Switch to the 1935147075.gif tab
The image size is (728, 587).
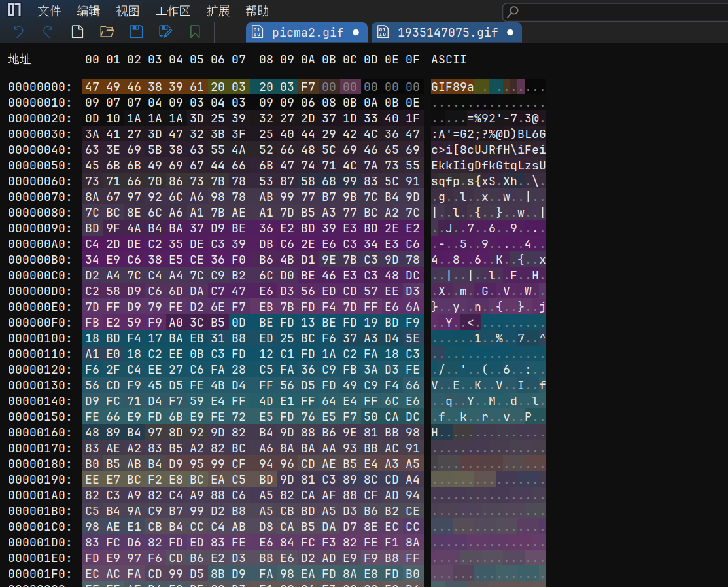pos(447,32)
